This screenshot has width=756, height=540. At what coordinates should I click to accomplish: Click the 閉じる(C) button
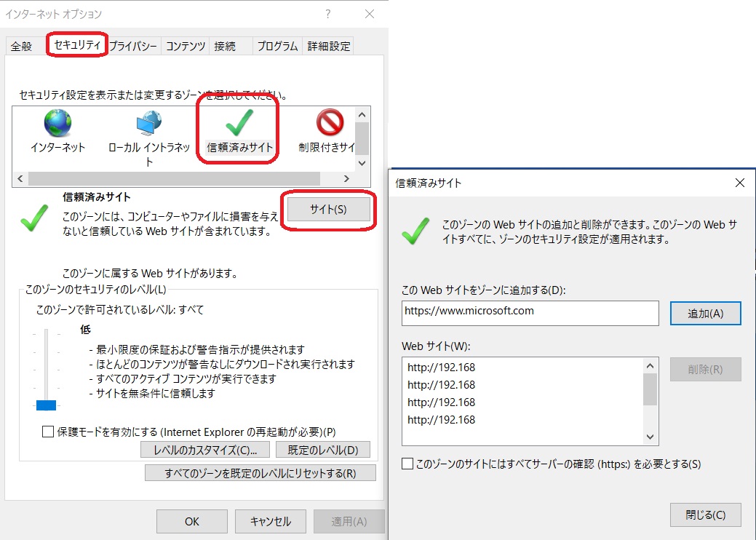(x=705, y=515)
